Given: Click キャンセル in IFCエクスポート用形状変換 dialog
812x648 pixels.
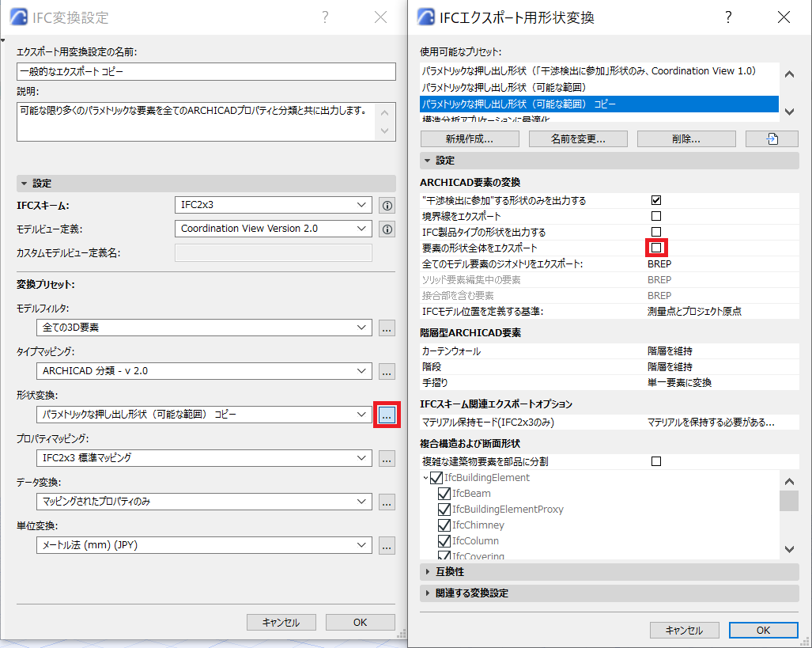Looking at the screenshot, I should tap(684, 631).
